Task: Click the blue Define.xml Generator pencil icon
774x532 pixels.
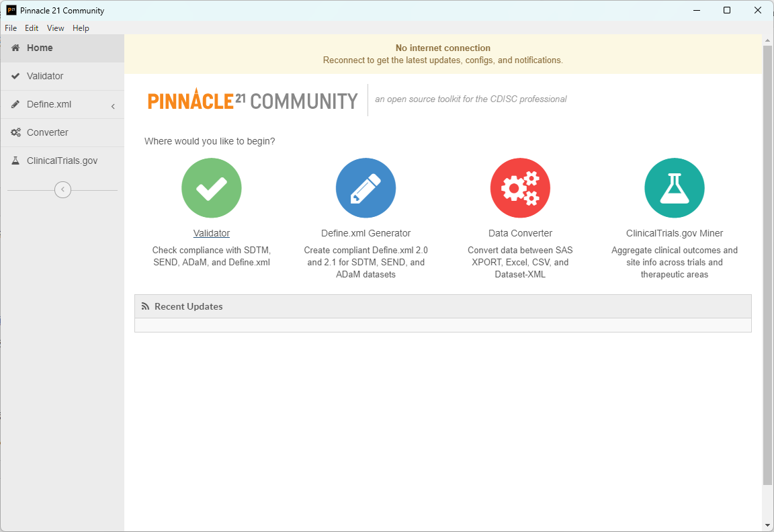Action: (x=365, y=187)
